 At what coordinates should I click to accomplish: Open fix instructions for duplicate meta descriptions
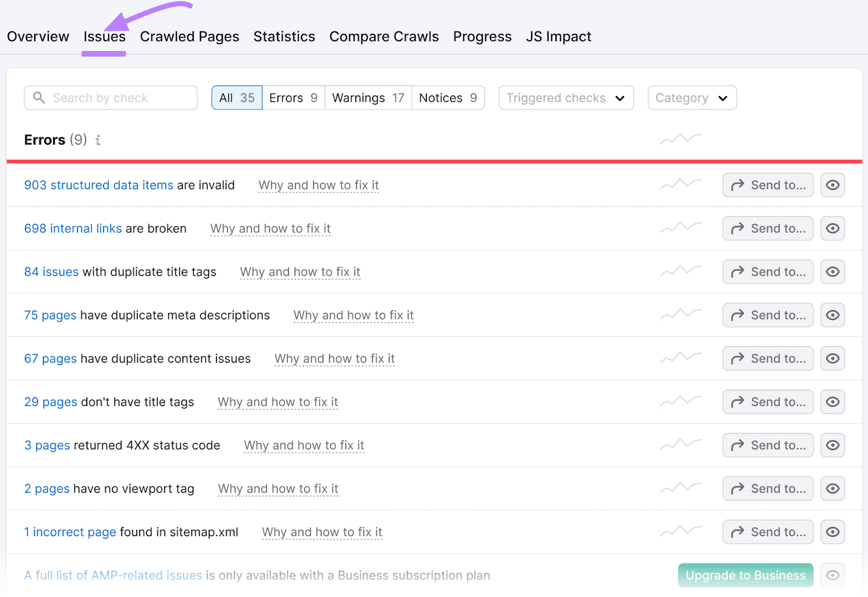tap(353, 315)
